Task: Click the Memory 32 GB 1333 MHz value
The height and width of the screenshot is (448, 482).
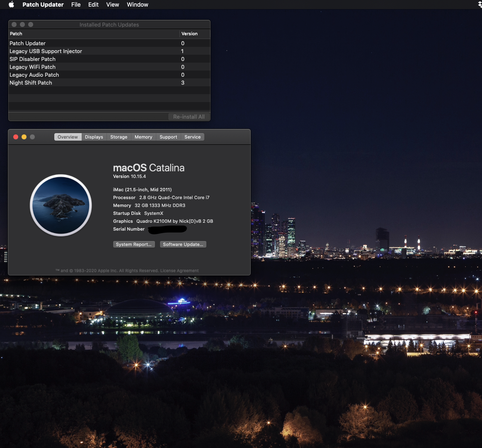Action: [x=160, y=205]
